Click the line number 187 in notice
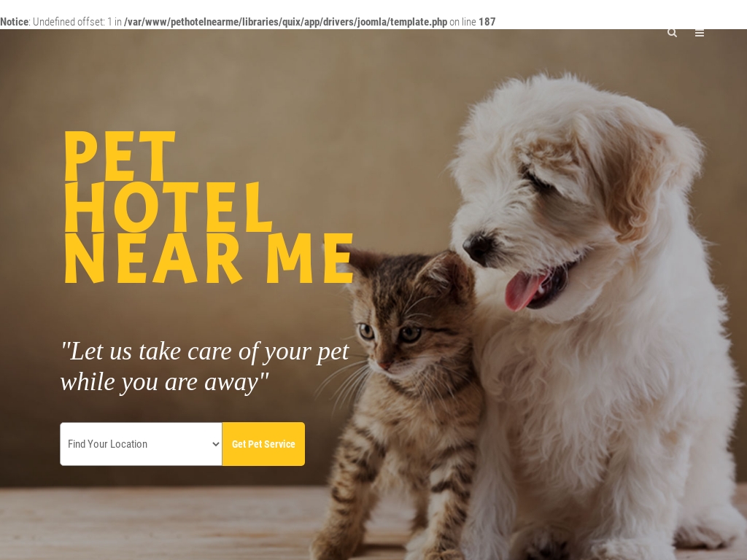Image resolution: width=747 pixels, height=560 pixels. coord(487,22)
